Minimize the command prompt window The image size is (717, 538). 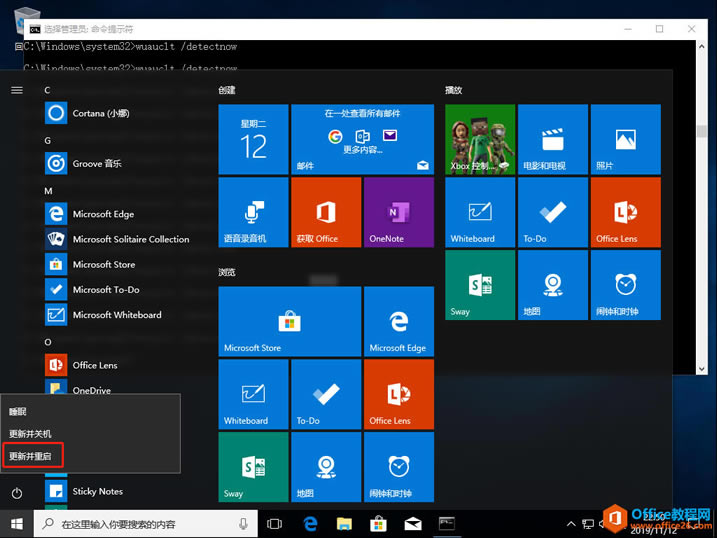point(628,29)
